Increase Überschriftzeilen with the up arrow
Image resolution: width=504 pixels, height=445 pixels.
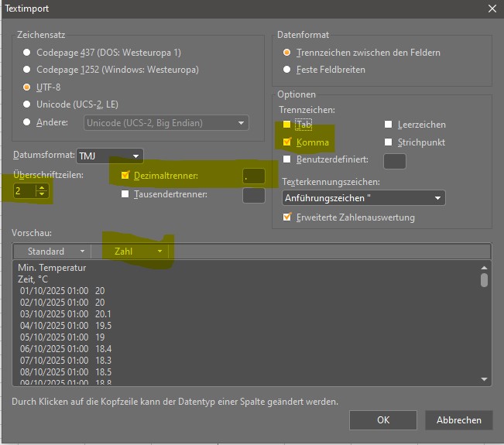coord(42,187)
